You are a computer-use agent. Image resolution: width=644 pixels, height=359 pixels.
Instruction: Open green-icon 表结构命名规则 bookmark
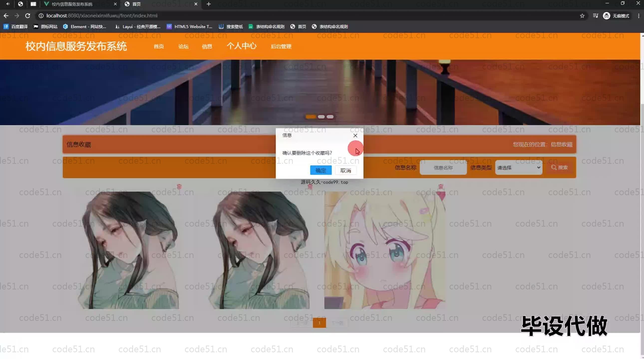click(266, 26)
